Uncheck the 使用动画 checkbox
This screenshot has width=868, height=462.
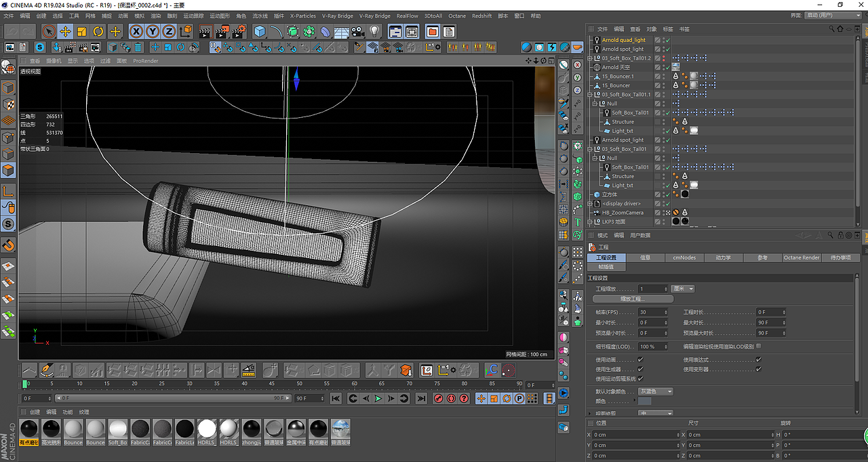[x=641, y=360]
